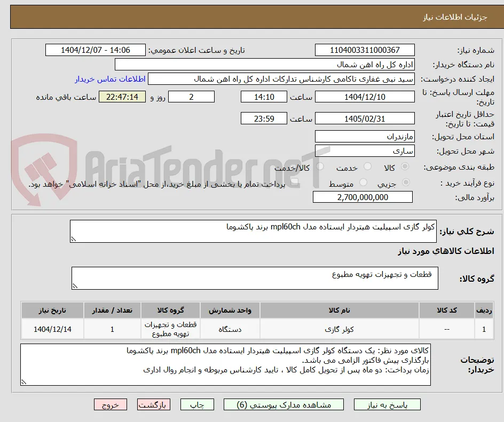This screenshot has height=422, width=504.
Task: Click the دستگاه unit cell
Action: coord(230,329)
